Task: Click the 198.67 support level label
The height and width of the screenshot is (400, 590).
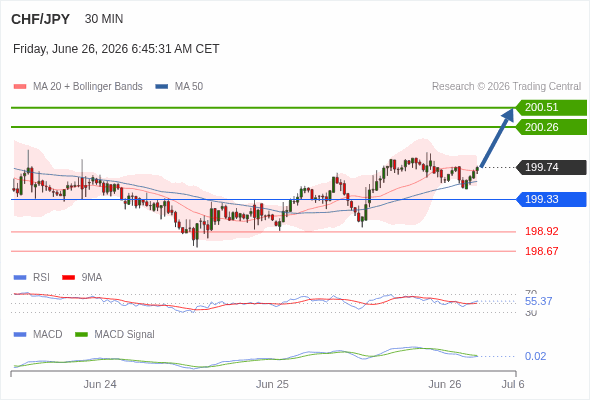Action: pyautogui.click(x=542, y=251)
